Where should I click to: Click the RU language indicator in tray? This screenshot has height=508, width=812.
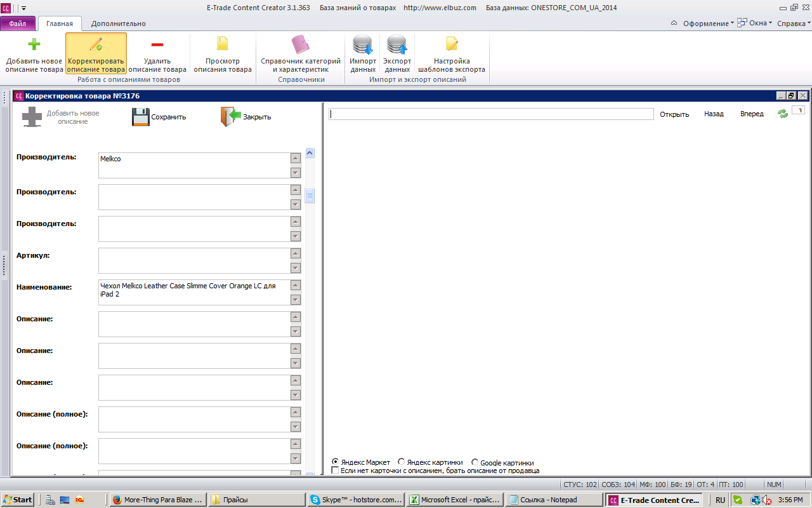point(720,500)
